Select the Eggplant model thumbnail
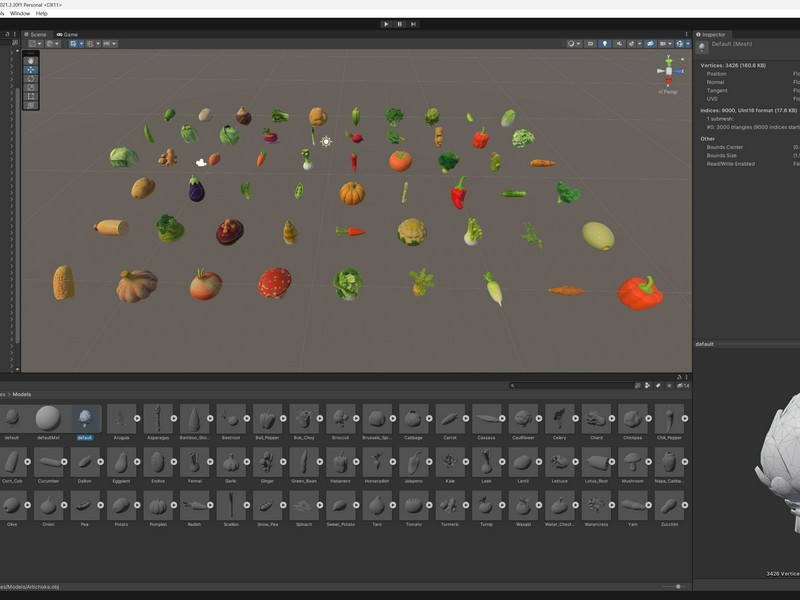Viewport: 800px width, 600px height. click(121, 462)
